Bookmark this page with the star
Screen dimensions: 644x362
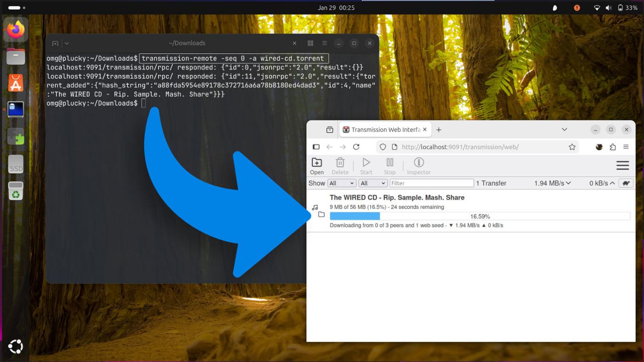coord(572,147)
